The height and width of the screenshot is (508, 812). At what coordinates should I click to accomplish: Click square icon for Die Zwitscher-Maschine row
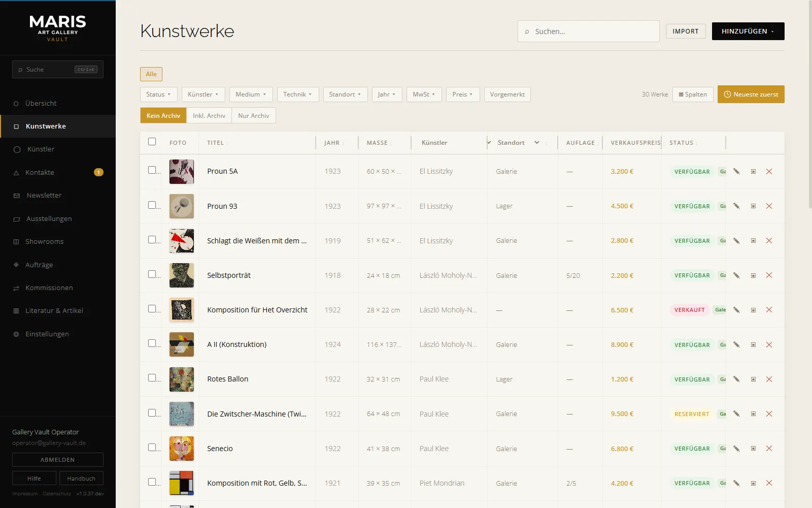pyautogui.click(x=753, y=414)
